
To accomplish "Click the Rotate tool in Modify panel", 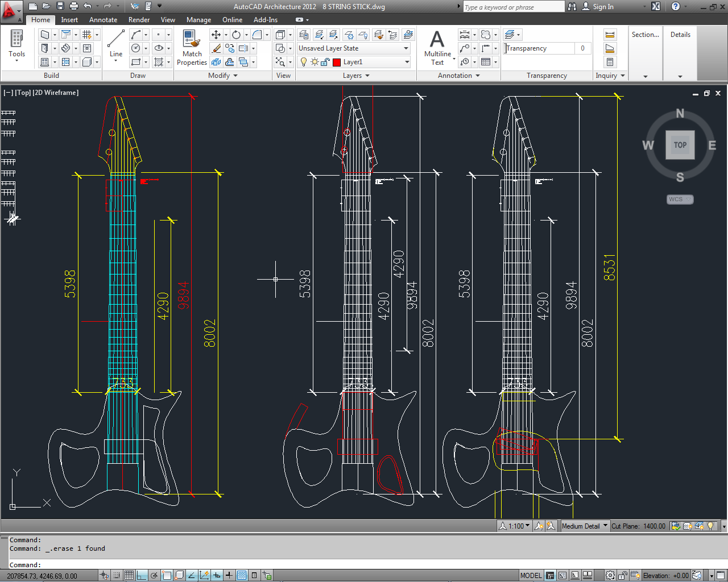I will [x=236, y=35].
